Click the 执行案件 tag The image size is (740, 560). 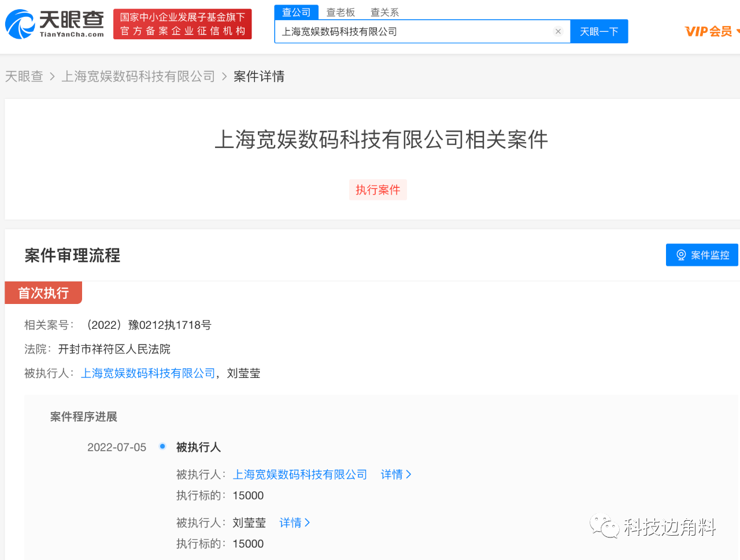point(378,190)
